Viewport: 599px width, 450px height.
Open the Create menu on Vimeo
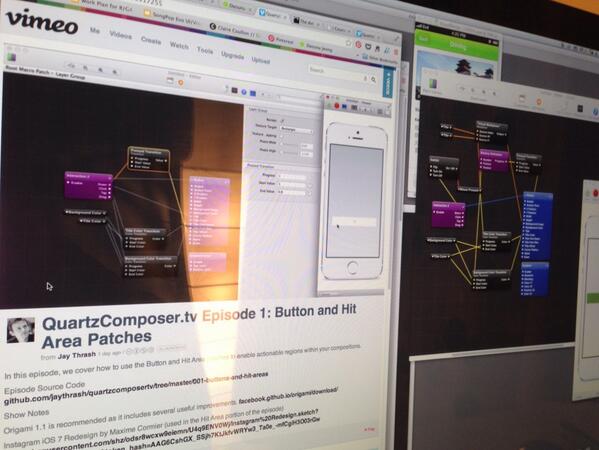click(151, 40)
